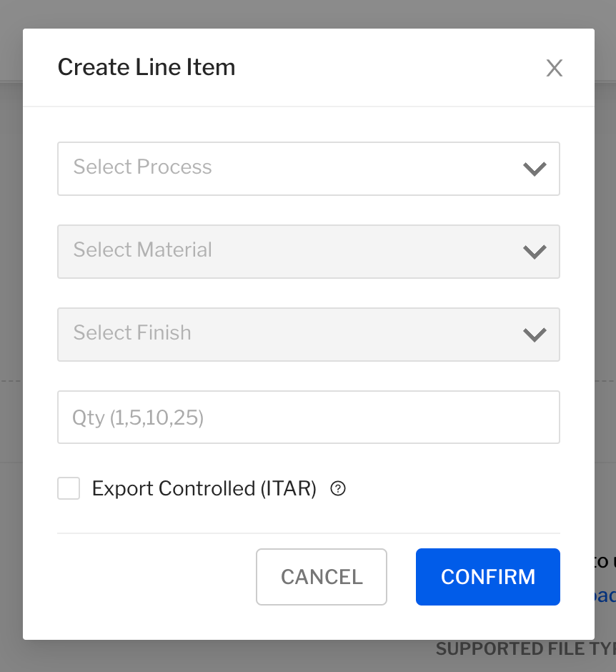Click the 'Select Finish' placeholder text
Image resolution: width=616 pixels, height=672 pixels.
pyautogui.click(x=132, y=333)
